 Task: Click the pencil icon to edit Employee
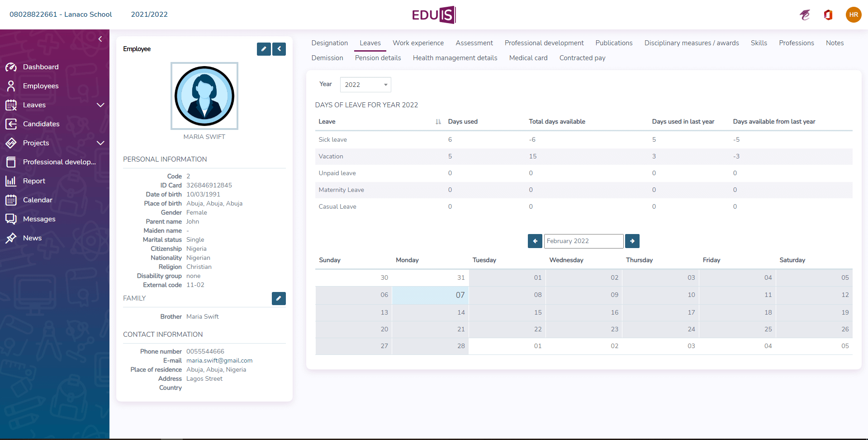pos(264,49)
